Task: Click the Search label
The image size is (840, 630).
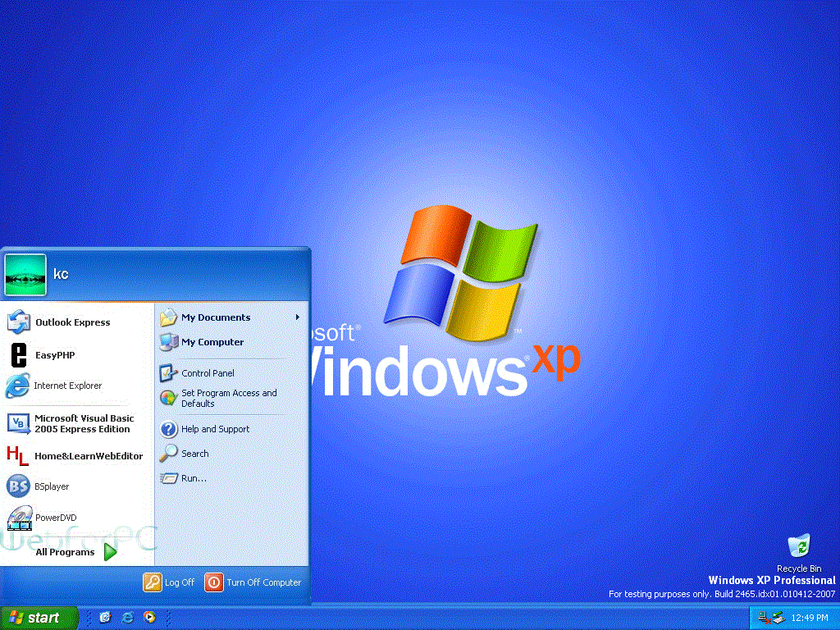Action: click(195, 453)
